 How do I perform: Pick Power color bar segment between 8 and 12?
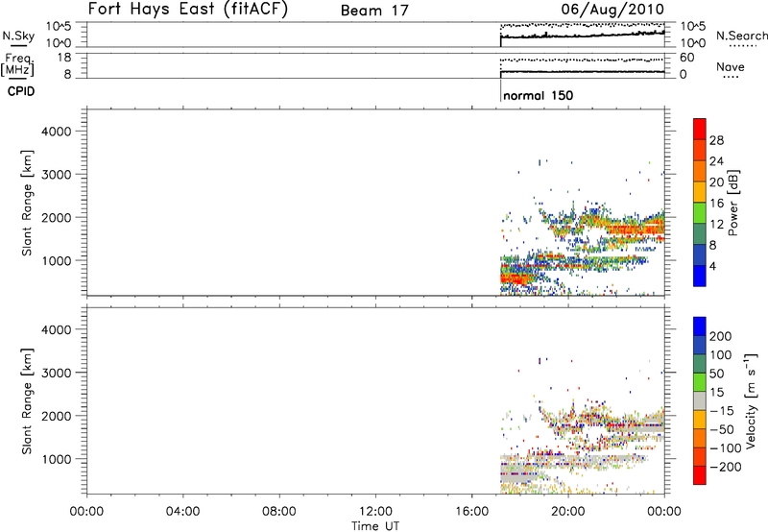pos(700,233)
